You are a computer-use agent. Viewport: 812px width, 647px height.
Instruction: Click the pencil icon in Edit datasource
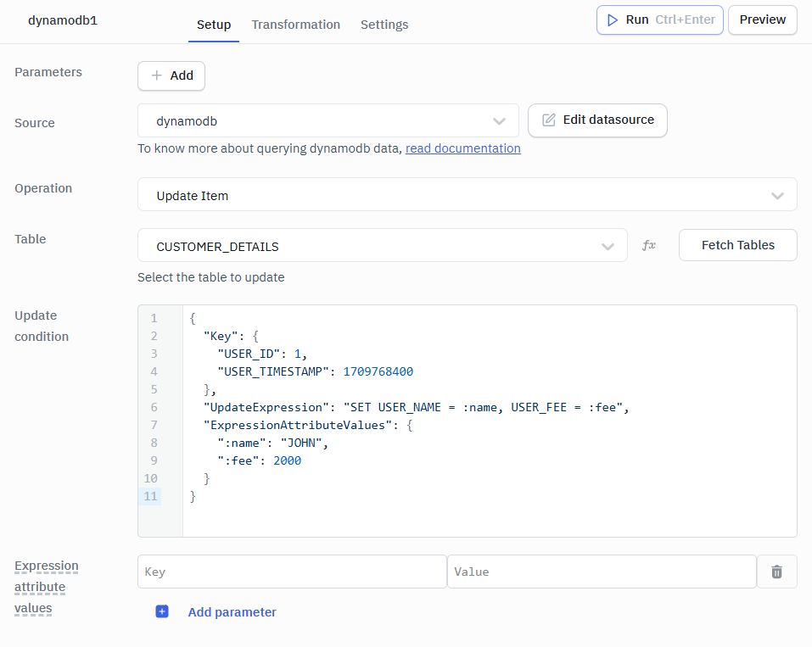click(x=548, y=120)
